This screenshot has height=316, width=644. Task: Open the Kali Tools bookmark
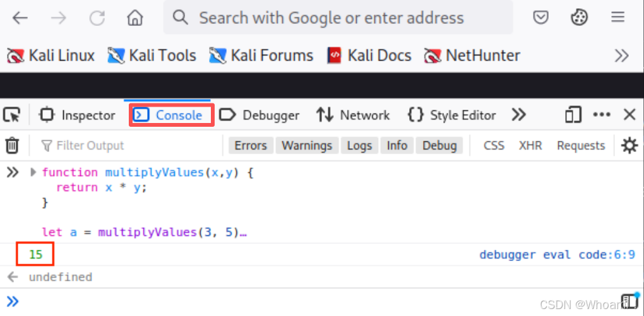(x=152, y=55)
